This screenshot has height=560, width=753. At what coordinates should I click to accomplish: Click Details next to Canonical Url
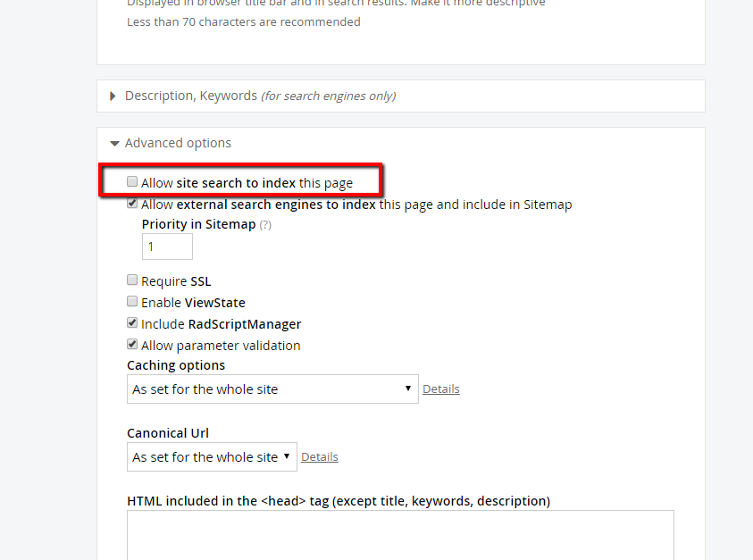(x=320, y=456)
